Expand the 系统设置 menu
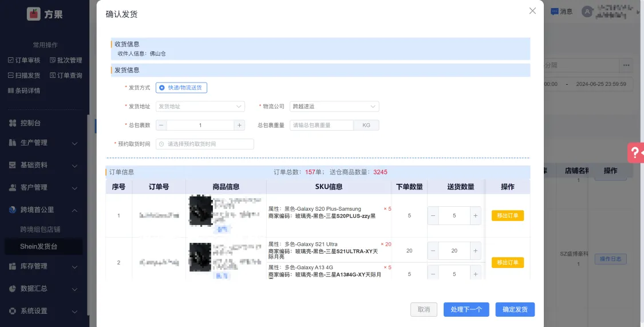This screenshot has width=644, height=327. (x=43, y=311)
